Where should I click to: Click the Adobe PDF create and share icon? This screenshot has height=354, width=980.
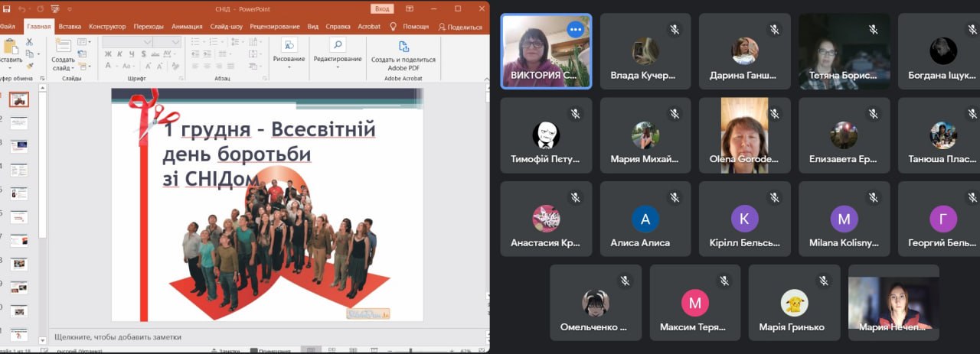pyautogui.click(x=403, y=46)
